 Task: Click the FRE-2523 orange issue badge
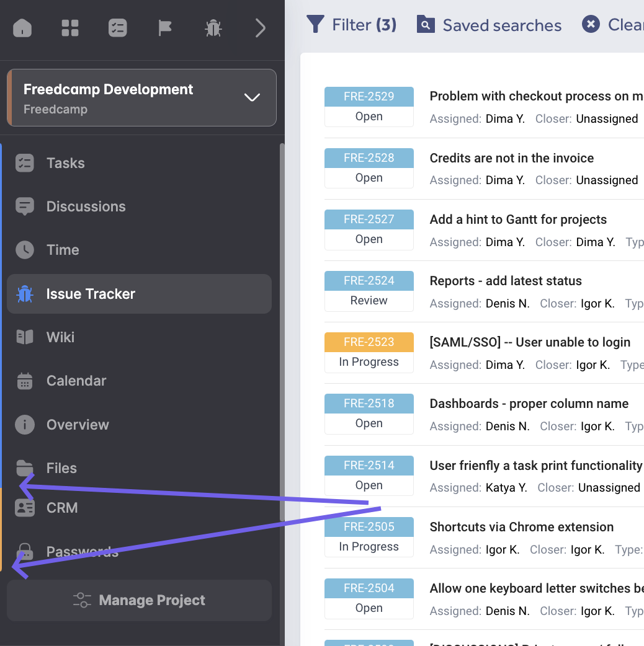pos(369,342)
